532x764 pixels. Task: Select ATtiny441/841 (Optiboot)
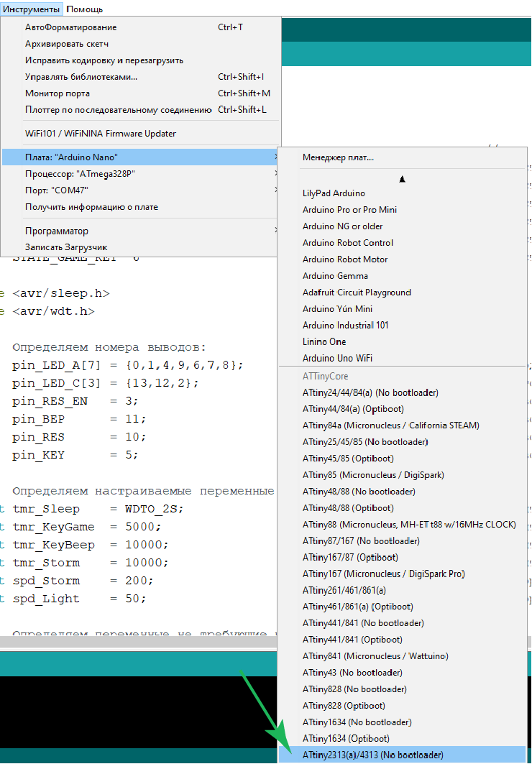click(x=403, y=640)
